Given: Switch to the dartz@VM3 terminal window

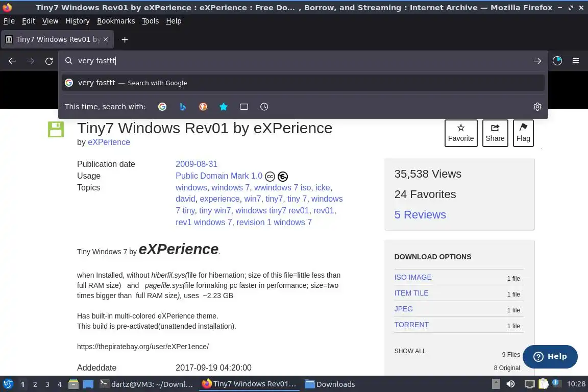Looking at the screenshot, I should [146, 384].
